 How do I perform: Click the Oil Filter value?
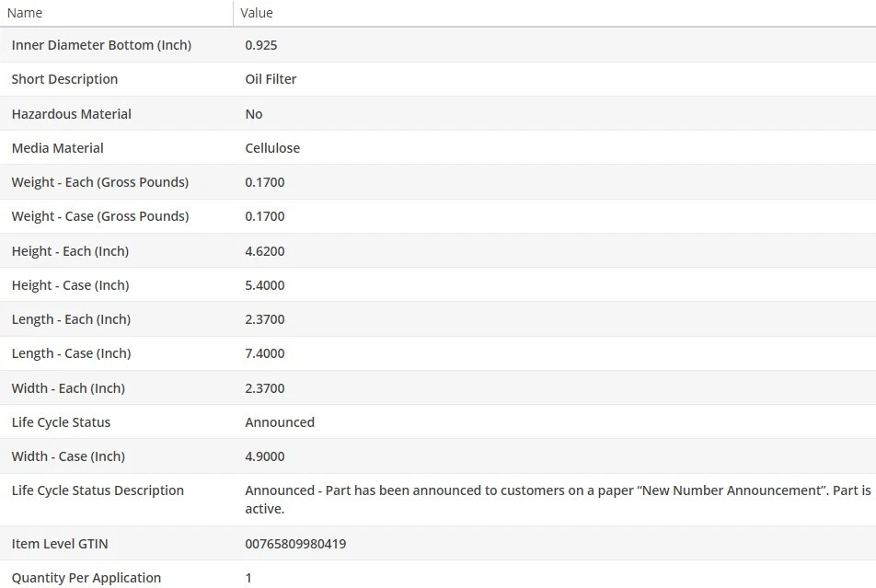tap(271, 79)
